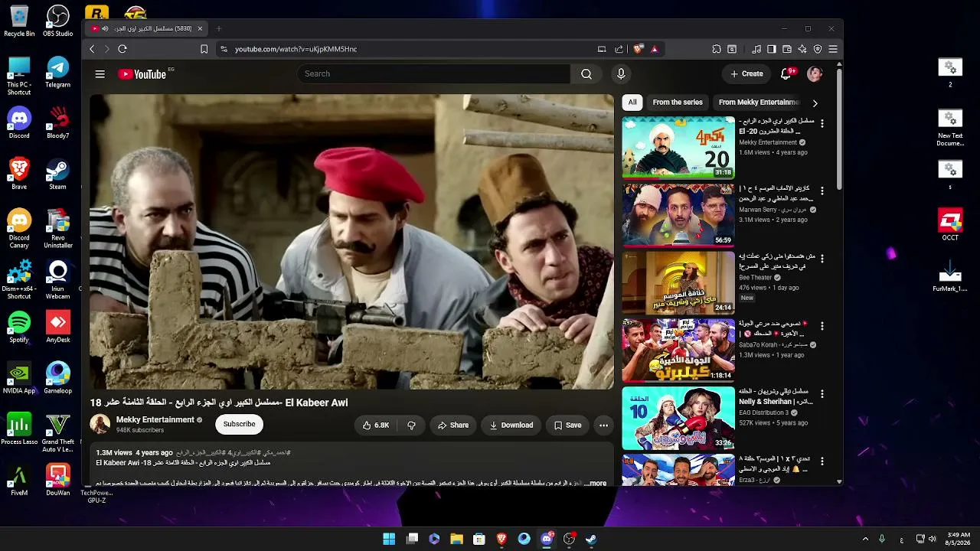980x551 pixels.
Task: Click the video player frame
Action: pyautogui.click(x=351, y=242)
